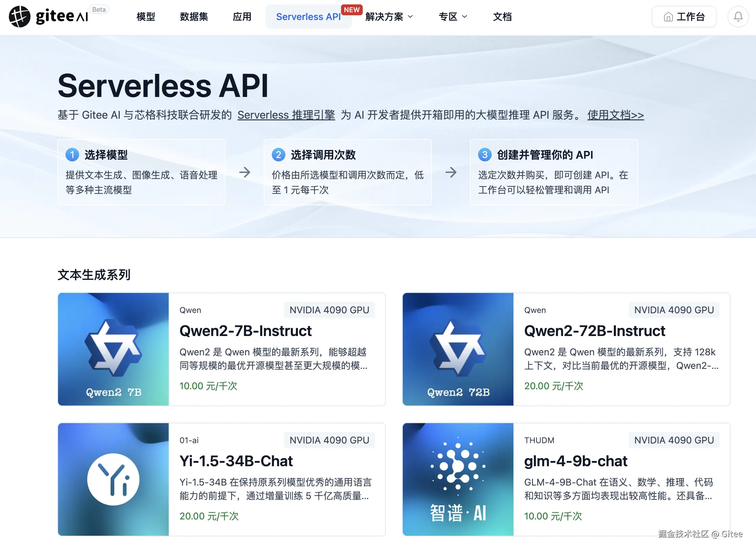
Task: Open the Qwen2-72B-Instruct model title
Action: click(594, 331)
